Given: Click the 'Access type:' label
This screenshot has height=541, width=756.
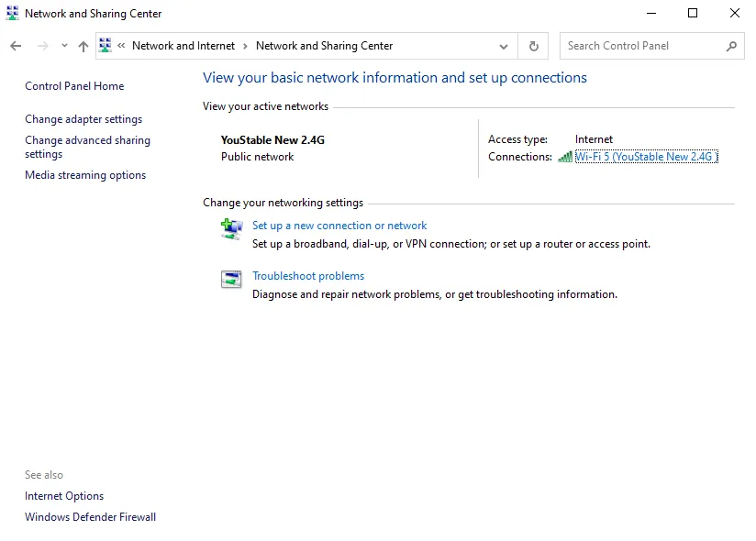Looking at the screenshot, I should tap(517, 139).
